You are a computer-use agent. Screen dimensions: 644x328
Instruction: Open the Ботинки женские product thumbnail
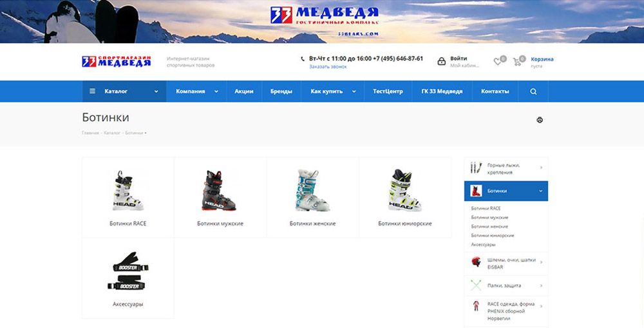pos(312,191)
